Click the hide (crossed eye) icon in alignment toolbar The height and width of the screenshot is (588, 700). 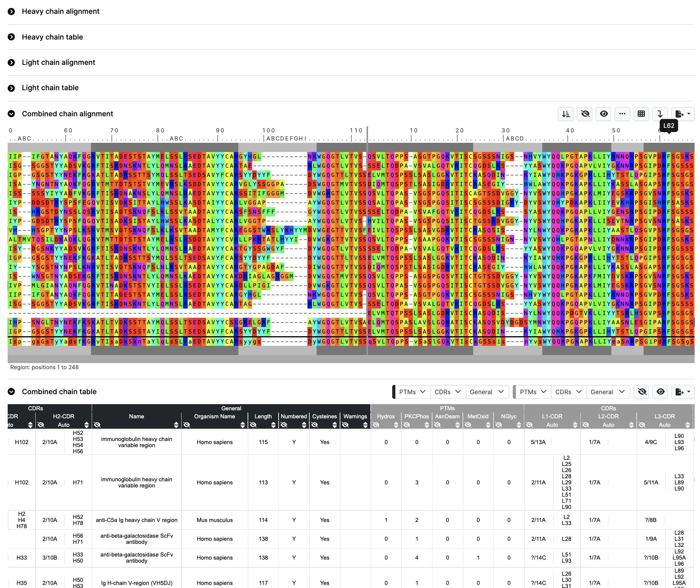point(585,114)
